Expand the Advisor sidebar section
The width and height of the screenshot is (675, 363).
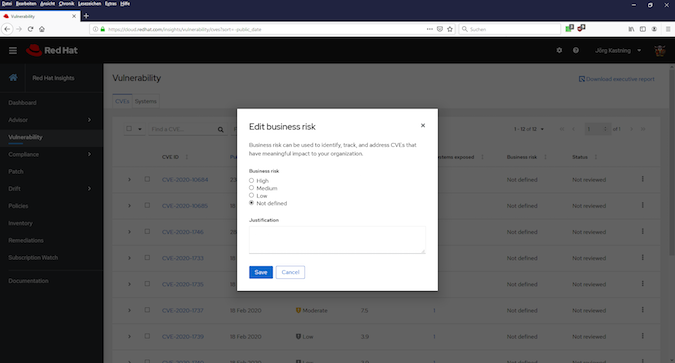coord(89,120)
